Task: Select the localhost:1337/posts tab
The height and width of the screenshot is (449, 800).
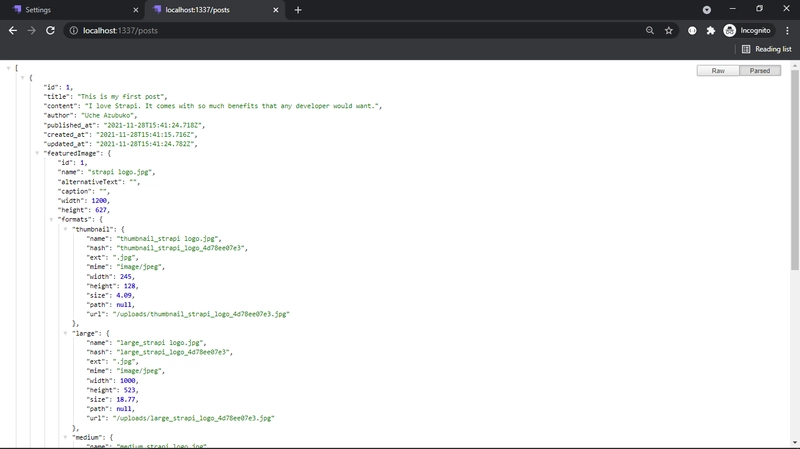Action: [x=214, y=10]
